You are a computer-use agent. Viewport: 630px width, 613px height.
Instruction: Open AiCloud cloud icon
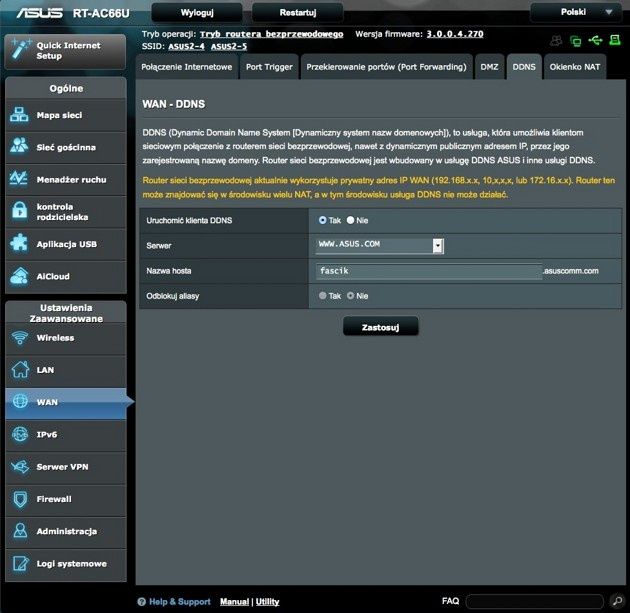[19, 276]
